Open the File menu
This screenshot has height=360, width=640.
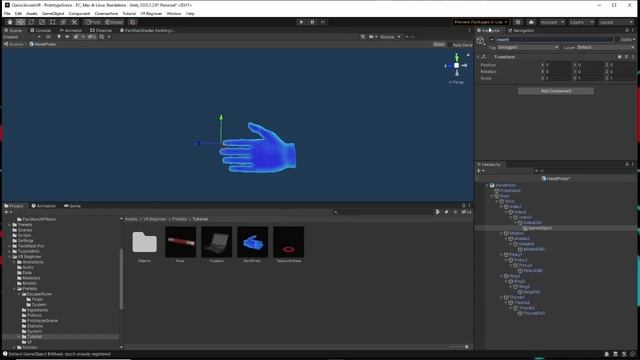click(x=7, y=13)
